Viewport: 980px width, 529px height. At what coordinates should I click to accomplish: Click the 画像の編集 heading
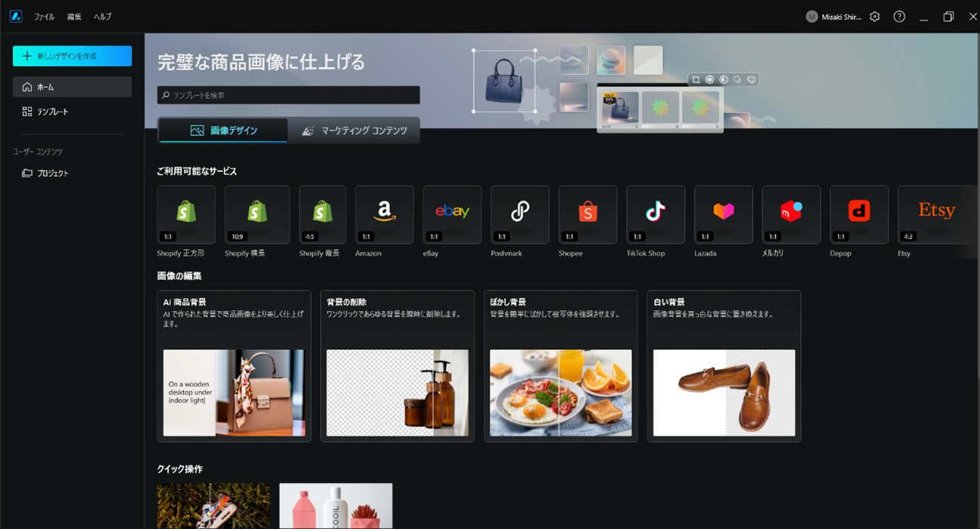tap(179, 276)
